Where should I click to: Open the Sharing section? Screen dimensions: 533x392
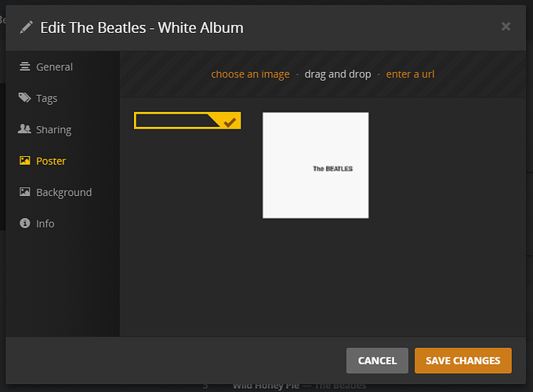coord(53,129)
